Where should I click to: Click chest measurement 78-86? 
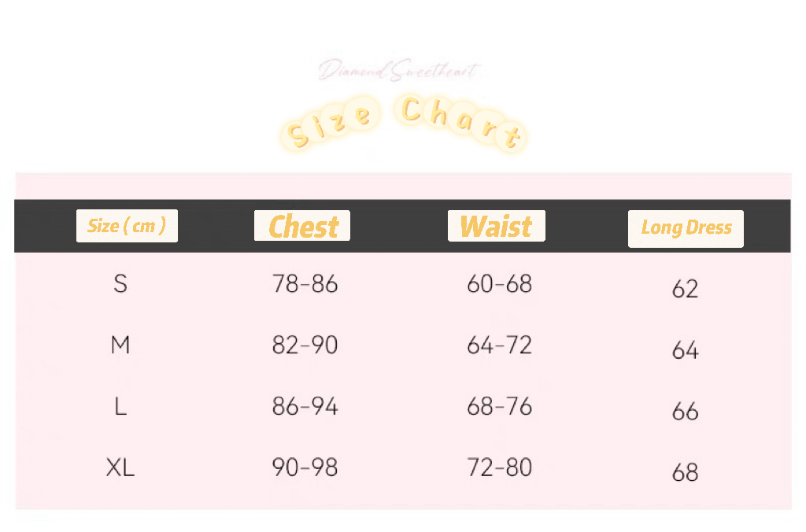(305, 283)
